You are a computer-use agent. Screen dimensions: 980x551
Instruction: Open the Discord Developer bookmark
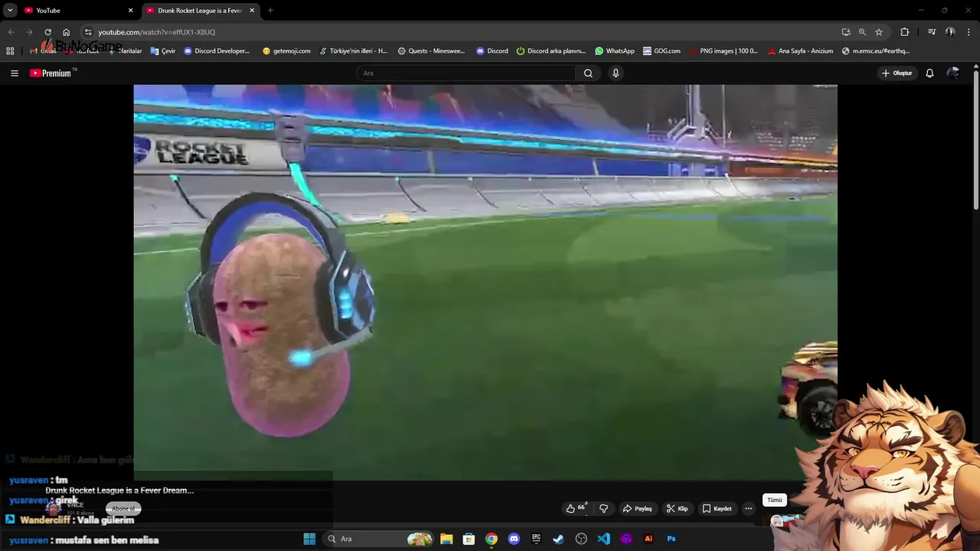217,51
